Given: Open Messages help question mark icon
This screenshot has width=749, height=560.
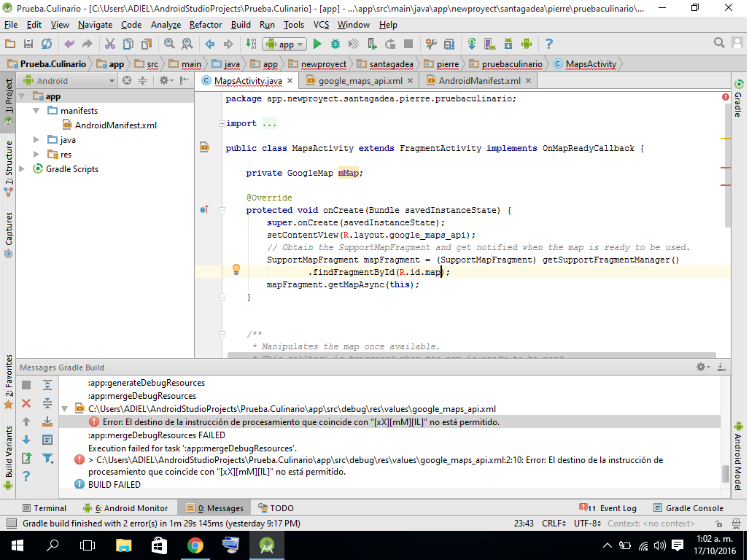Looking at the screenshot, I should coord(26,476).
